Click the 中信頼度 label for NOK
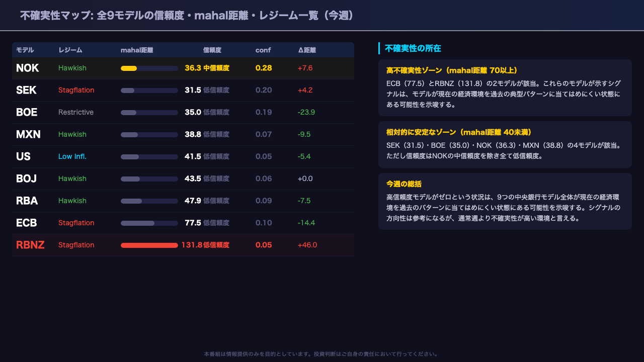Viewport: 644px width, 362px height. click(x=216, y=68)
